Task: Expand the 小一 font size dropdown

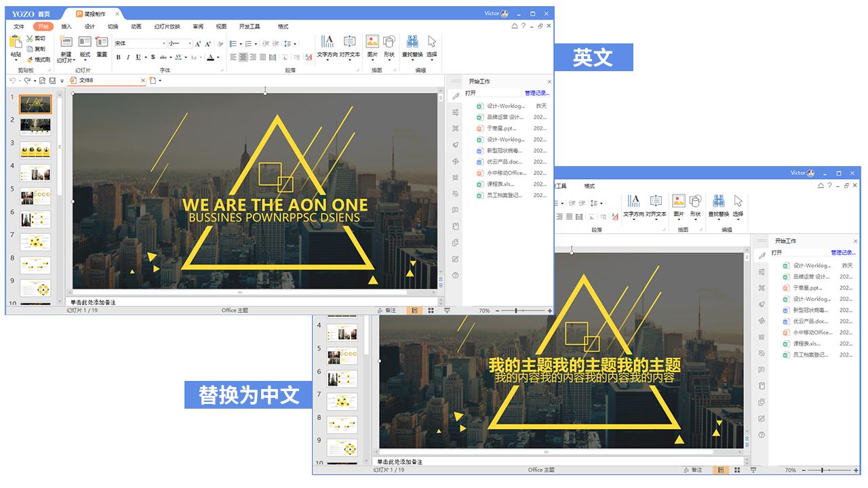Action: (190, 43)
